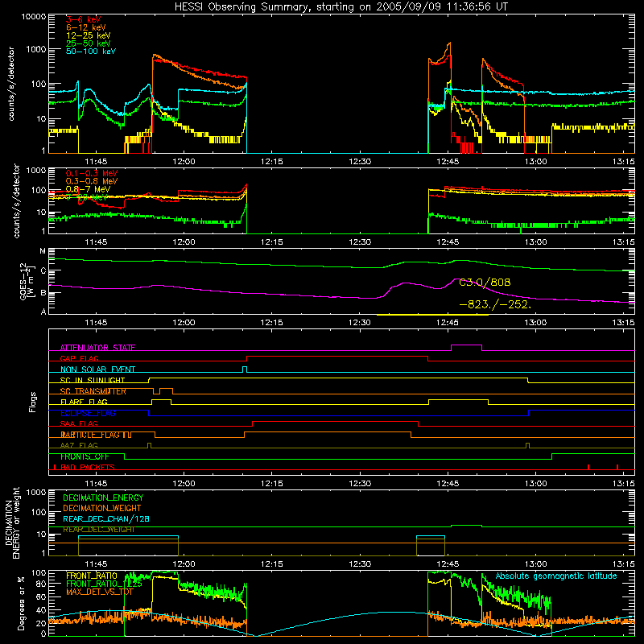Click the HESSI Observing Summary title text

[x=341, y=6]
